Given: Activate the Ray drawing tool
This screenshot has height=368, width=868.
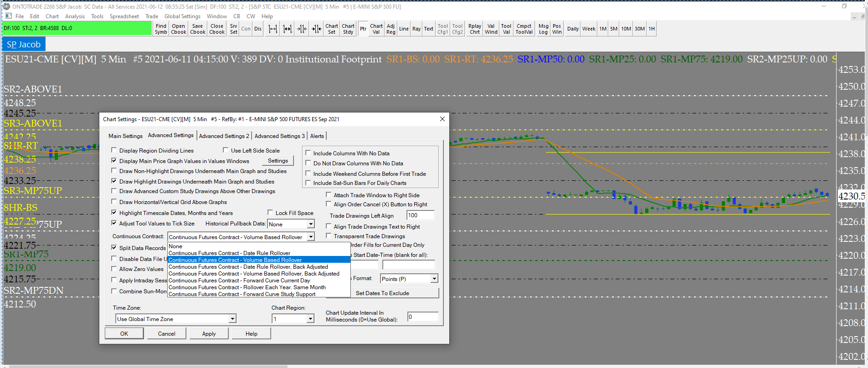Looking at the screenshot, I should [416, 29].
